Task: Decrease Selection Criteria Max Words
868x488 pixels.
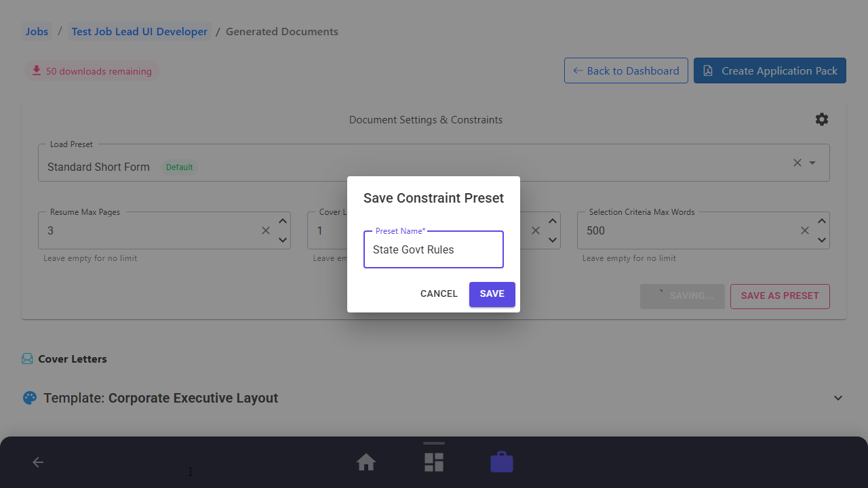Action: coord(822,240)
